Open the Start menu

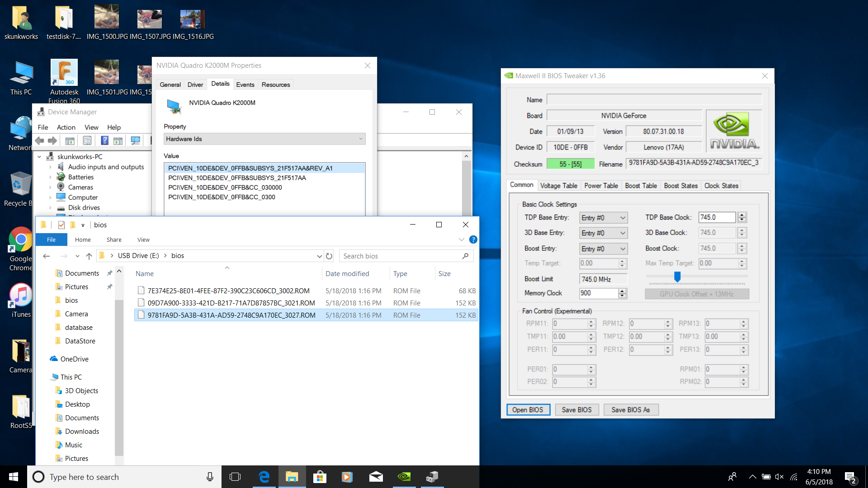coord(14,477)
